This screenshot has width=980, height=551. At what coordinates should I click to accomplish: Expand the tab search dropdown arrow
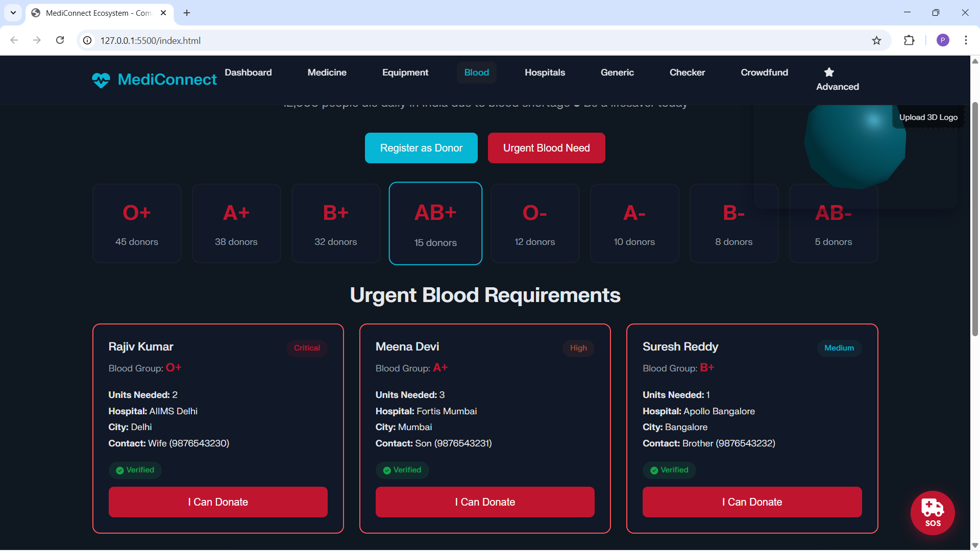[13, 13]
